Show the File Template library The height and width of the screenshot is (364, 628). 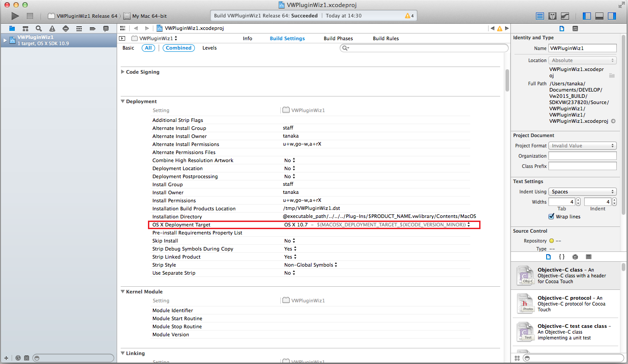[x=548, y=257]
